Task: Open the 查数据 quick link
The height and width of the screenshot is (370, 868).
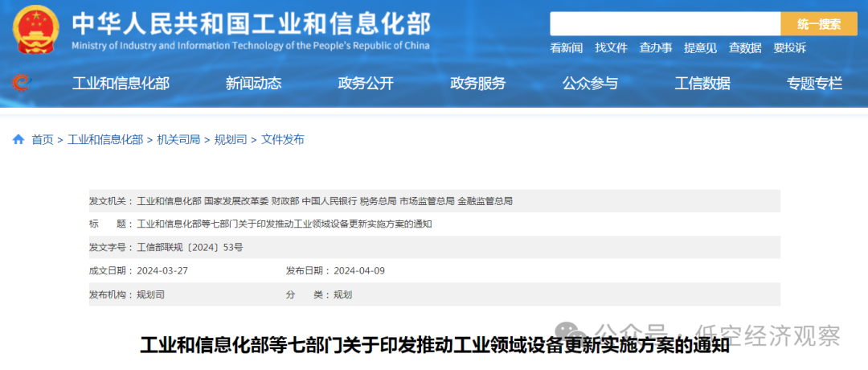Action: tap(745, 48)
